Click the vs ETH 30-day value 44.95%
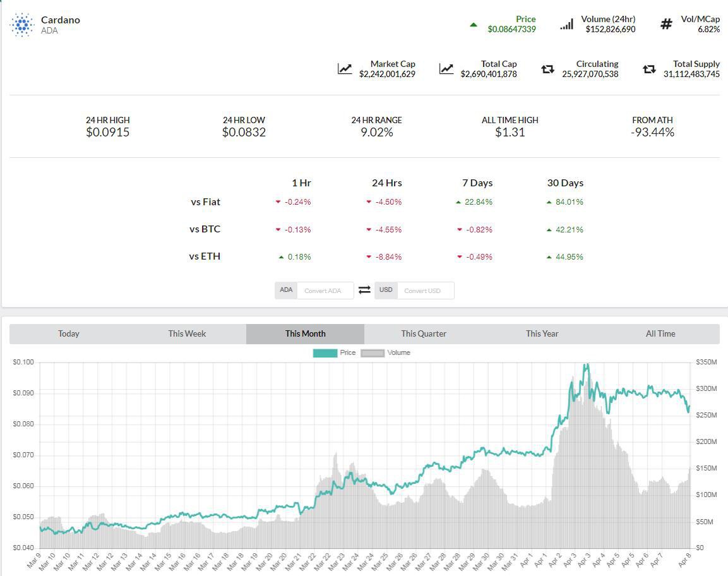This screenshot has width=728, height=576. 570,257
